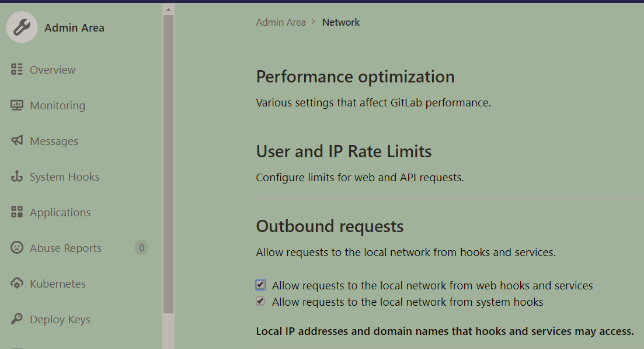Click the Applications grid icon

click(x=17, y=212)
